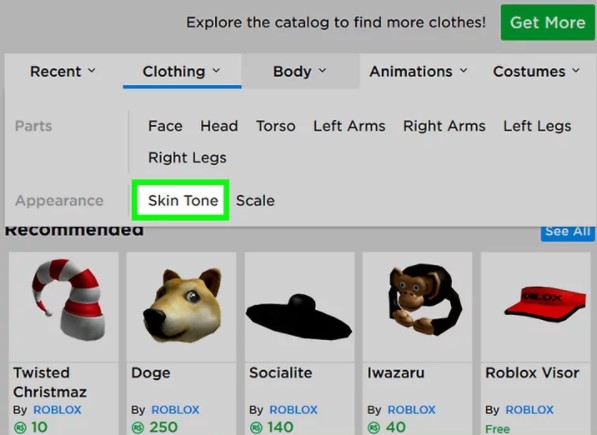Click the price text 250 under Doge
597x435 pixels.
click(163, 427)
